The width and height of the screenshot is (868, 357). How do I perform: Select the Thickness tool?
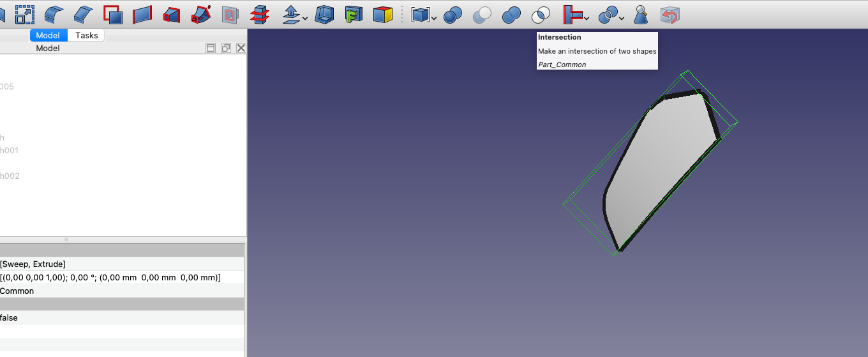click(x=324, y=14)
